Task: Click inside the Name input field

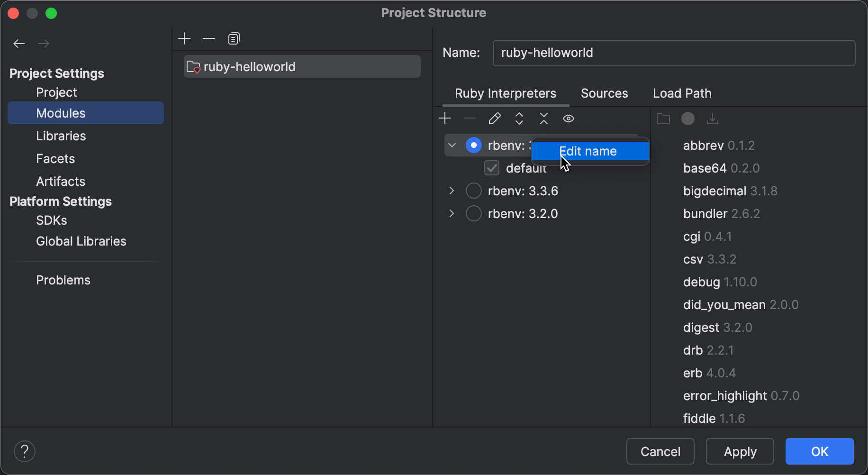Action: [x=673, y=53]
